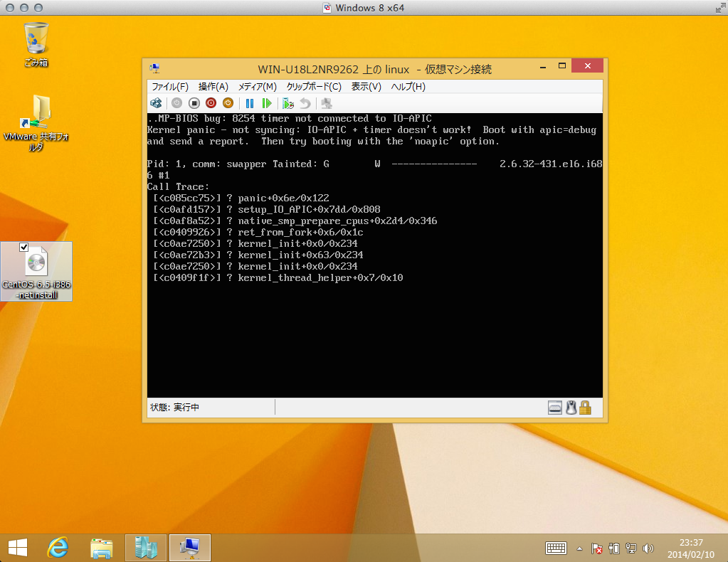Send Ctrl+Alt+Del via toolbar icon
Image resolution: width=728 pixels, height=562 pixels.
pyautogui.click(x=156, y=103)
